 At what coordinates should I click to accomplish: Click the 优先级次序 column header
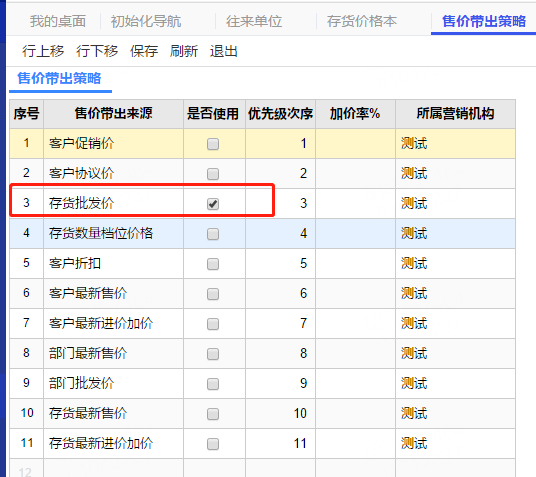click(280, 114)
